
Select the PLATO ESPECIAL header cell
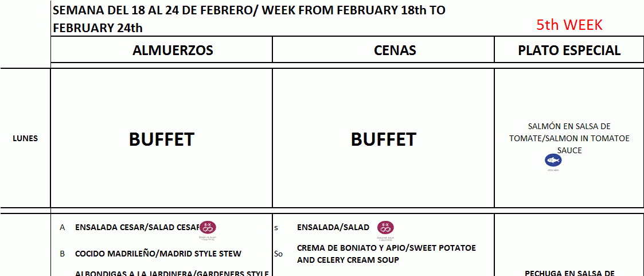tap(569, 49)
